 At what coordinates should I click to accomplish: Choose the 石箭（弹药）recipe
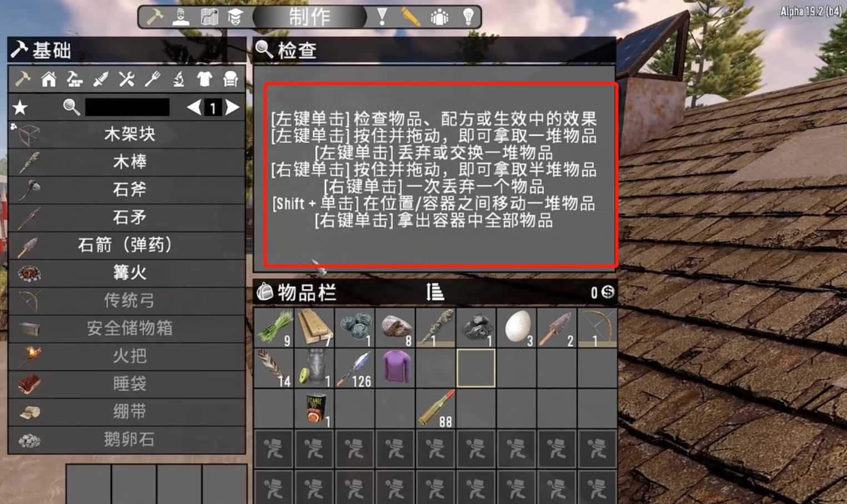point(127,245)
